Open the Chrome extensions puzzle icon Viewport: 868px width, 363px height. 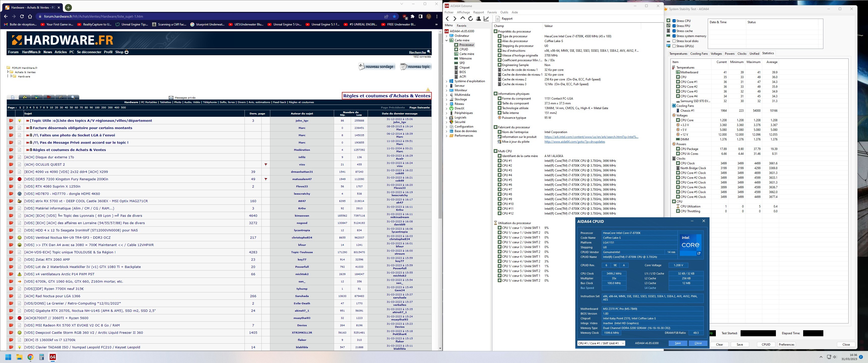(413, 16)
